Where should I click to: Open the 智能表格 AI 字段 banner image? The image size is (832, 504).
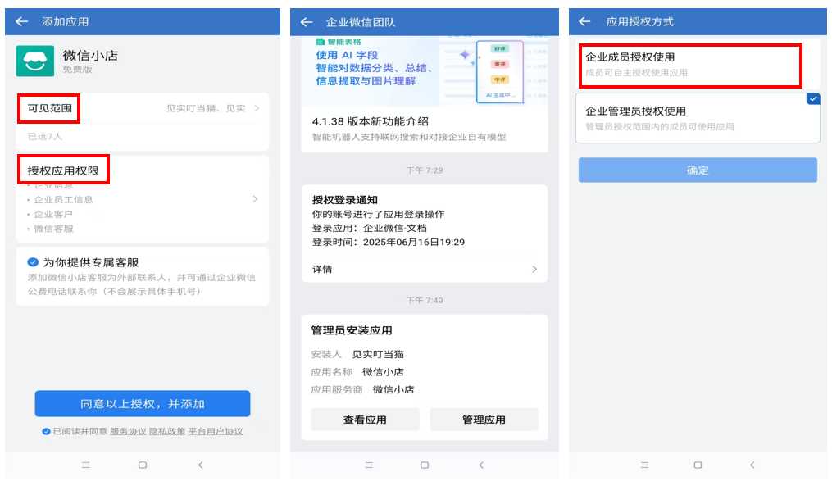(425, 71)
